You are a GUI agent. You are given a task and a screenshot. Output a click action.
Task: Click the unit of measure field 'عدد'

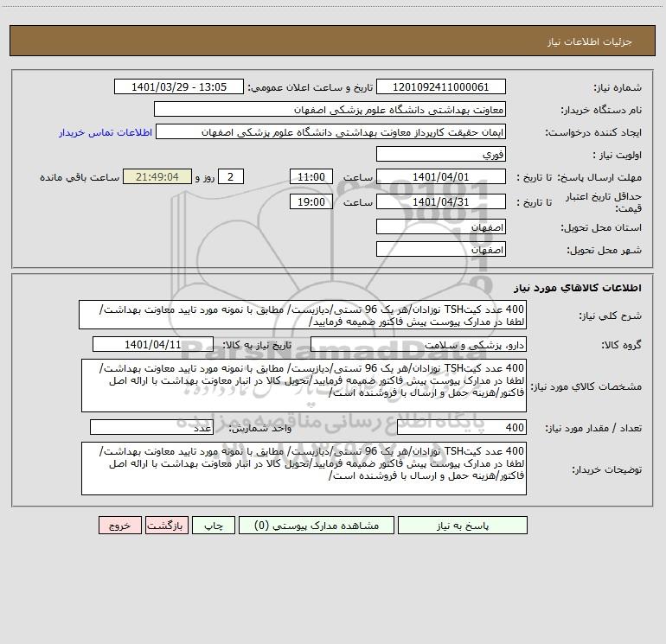151,428
